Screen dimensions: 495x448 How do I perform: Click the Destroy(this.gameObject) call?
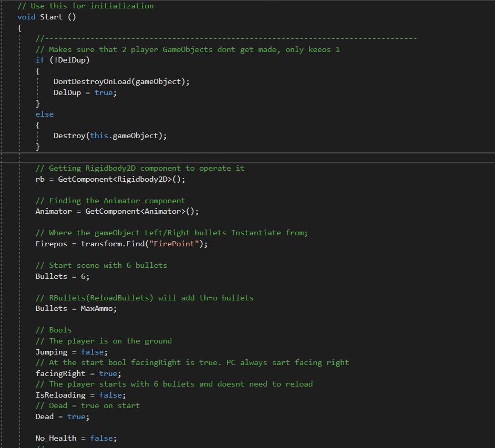pyautogui.click(x=110, y=136)
